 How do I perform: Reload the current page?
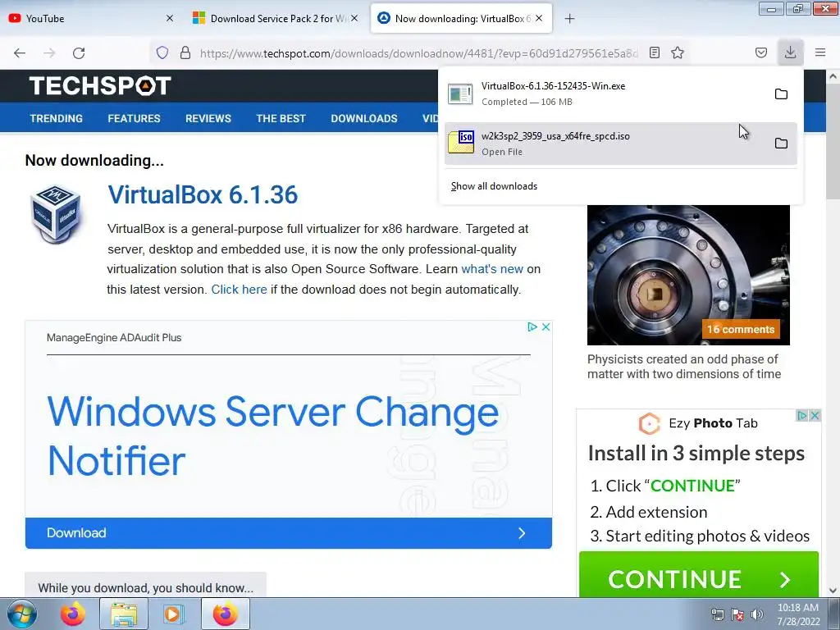tap(79, 52)
